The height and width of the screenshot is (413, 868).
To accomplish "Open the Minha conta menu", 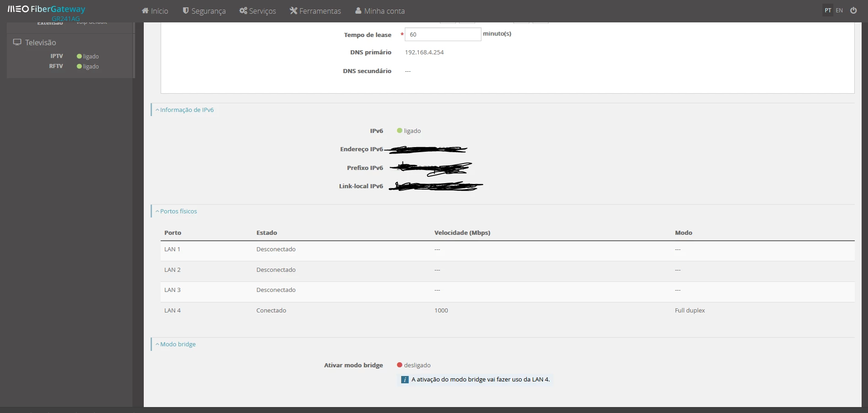I will coord(380,11).
